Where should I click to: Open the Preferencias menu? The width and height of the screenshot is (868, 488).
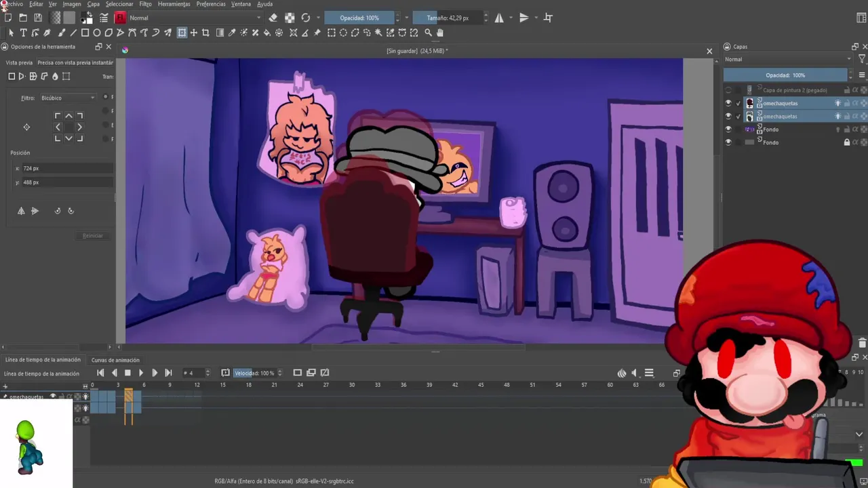coord(211,4)
